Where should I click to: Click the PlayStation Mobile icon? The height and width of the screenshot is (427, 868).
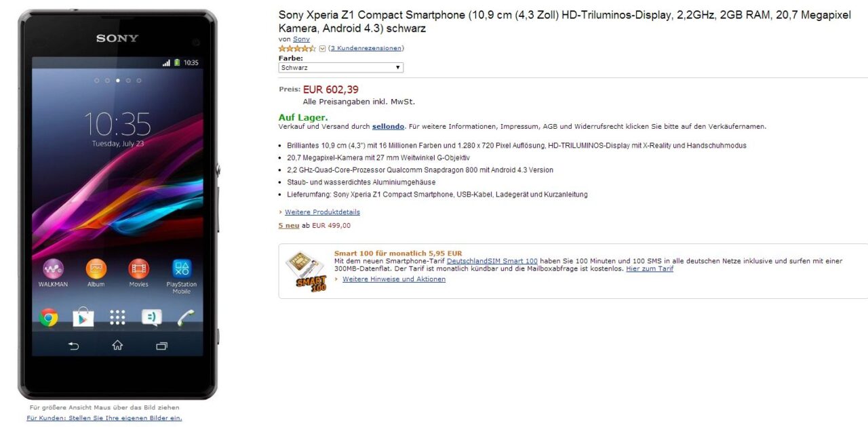182,269
